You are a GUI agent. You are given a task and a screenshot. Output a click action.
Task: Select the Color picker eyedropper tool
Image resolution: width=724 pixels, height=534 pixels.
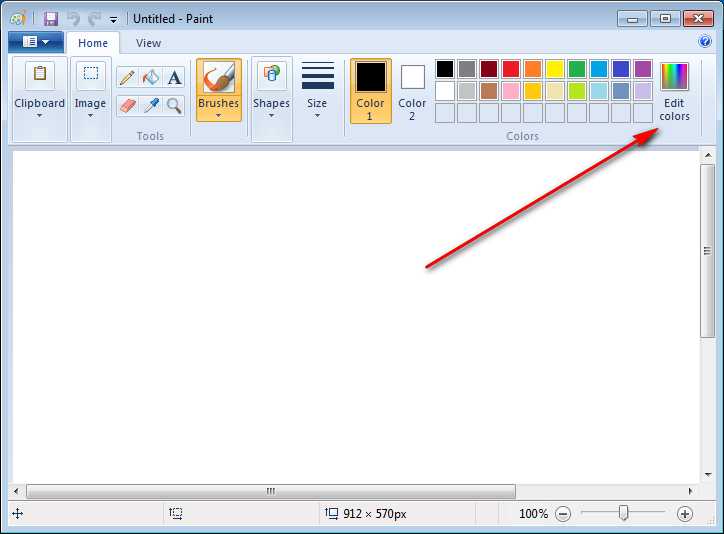[151, 105]
